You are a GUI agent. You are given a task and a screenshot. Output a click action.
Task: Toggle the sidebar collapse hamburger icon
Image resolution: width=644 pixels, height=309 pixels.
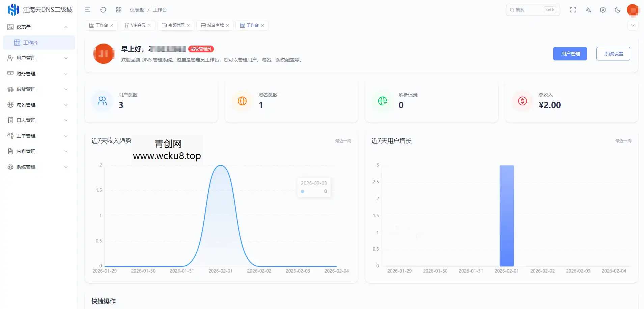[88, 10]
